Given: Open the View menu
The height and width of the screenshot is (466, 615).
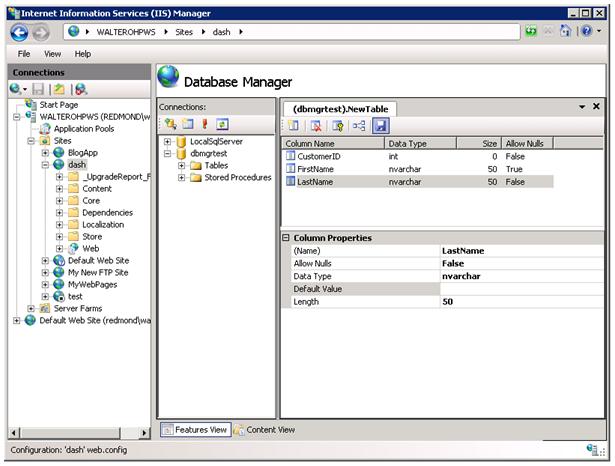Looking at the screenshot, I should click(52, 53).
